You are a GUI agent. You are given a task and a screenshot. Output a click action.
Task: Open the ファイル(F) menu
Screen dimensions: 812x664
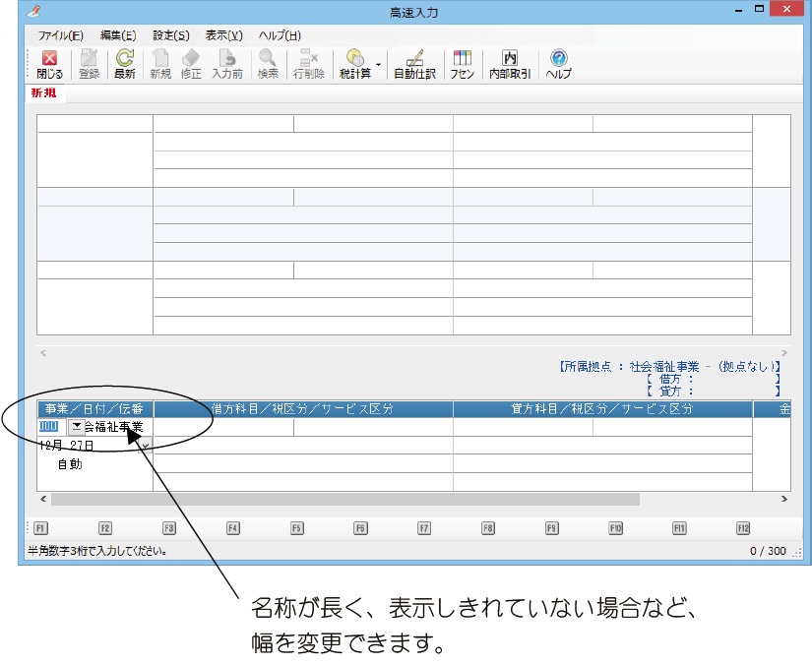[x=60, y=35]
